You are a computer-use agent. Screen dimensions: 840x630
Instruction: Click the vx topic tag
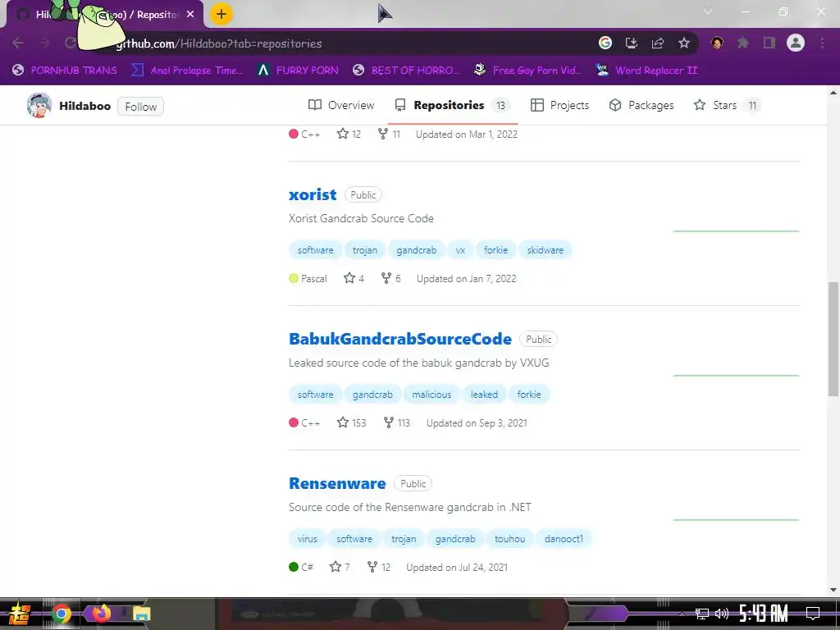460,250
